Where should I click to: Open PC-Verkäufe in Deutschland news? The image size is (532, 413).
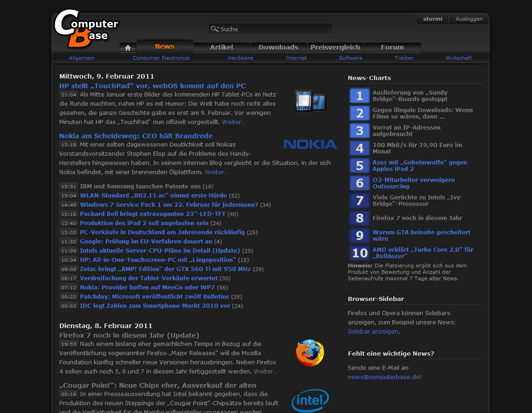(162, 232)
